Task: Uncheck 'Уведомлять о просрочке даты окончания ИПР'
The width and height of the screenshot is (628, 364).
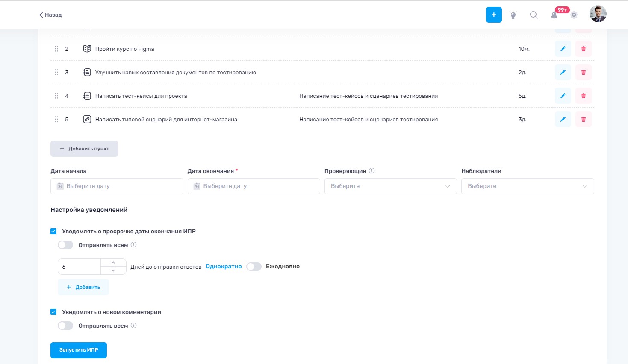Action: point(53,232)
